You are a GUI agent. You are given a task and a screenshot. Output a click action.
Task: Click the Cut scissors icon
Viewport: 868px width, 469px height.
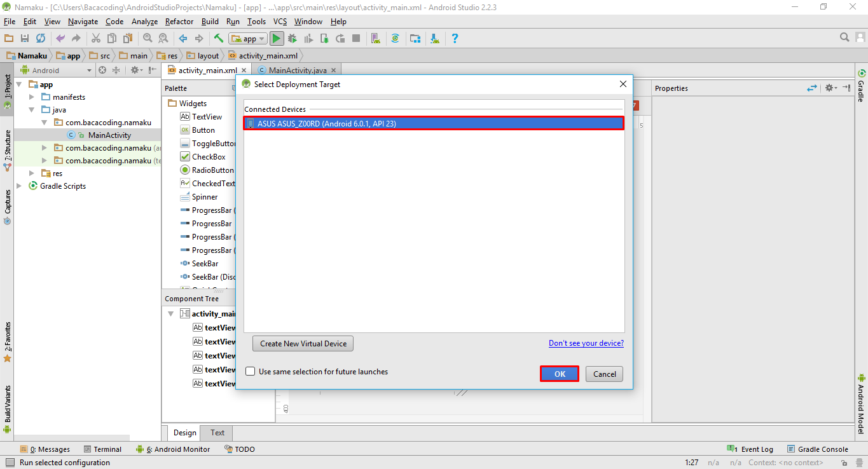pyautogui.click(x=96, y=38)
